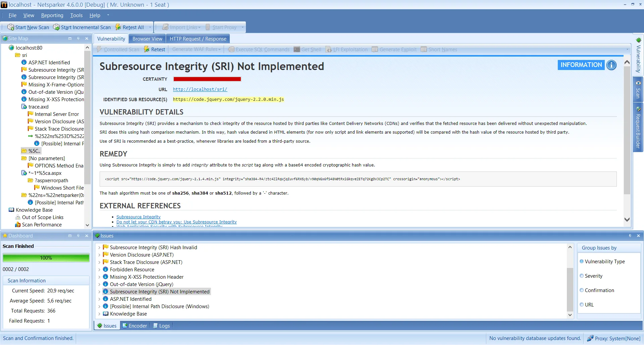Click the Issues list scroll down arrow

coord(570,315)
